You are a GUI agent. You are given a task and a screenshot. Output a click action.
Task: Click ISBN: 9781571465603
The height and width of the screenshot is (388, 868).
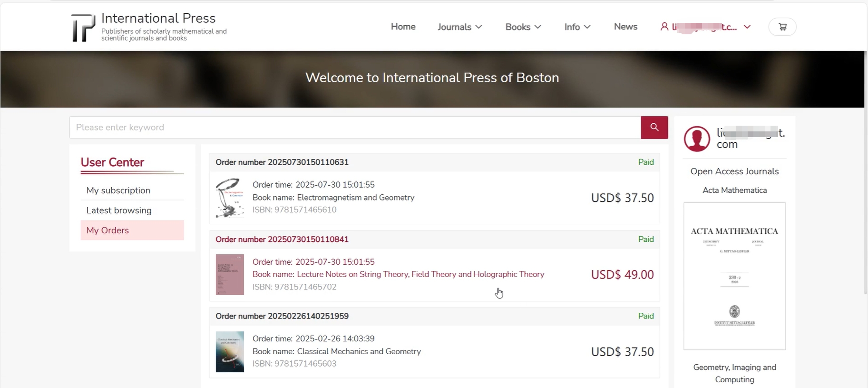[x=294, y=364]
